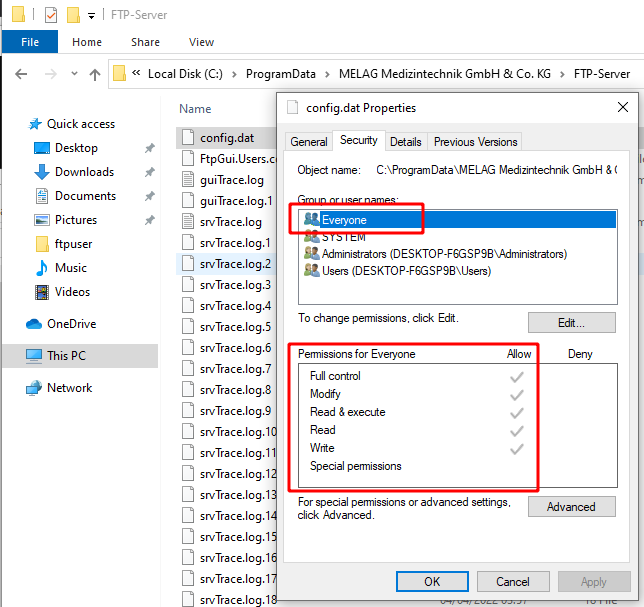Select config.dat file icon in the list
The image size is (644, 607).
tap(188, 138)
